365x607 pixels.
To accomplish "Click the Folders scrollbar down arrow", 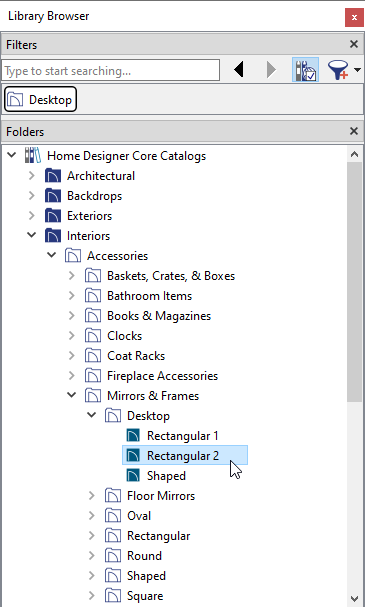I will tap(355, 598).
